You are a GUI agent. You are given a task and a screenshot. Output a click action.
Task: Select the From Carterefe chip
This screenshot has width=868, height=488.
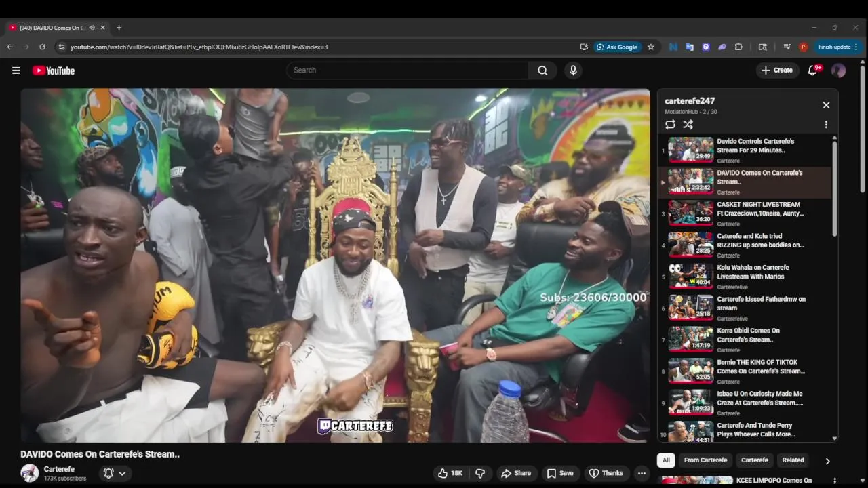(x=705, y=460)
